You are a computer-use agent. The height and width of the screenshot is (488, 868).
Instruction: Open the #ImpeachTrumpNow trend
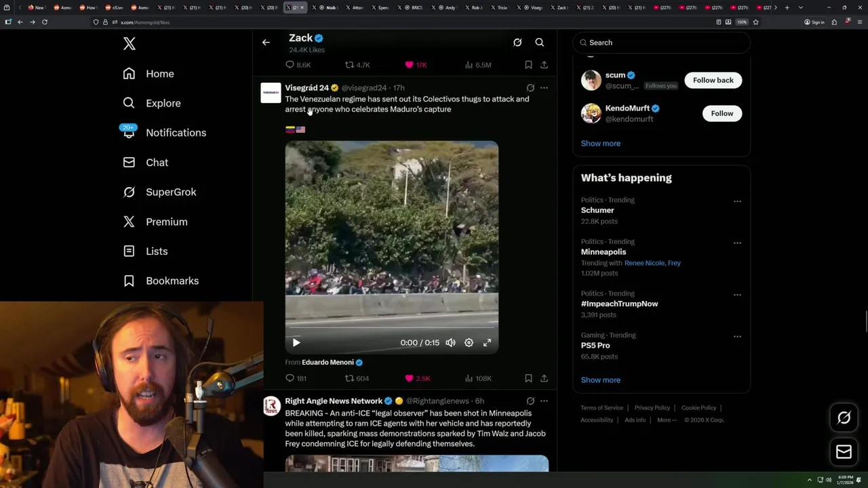(x=619, y=304)
